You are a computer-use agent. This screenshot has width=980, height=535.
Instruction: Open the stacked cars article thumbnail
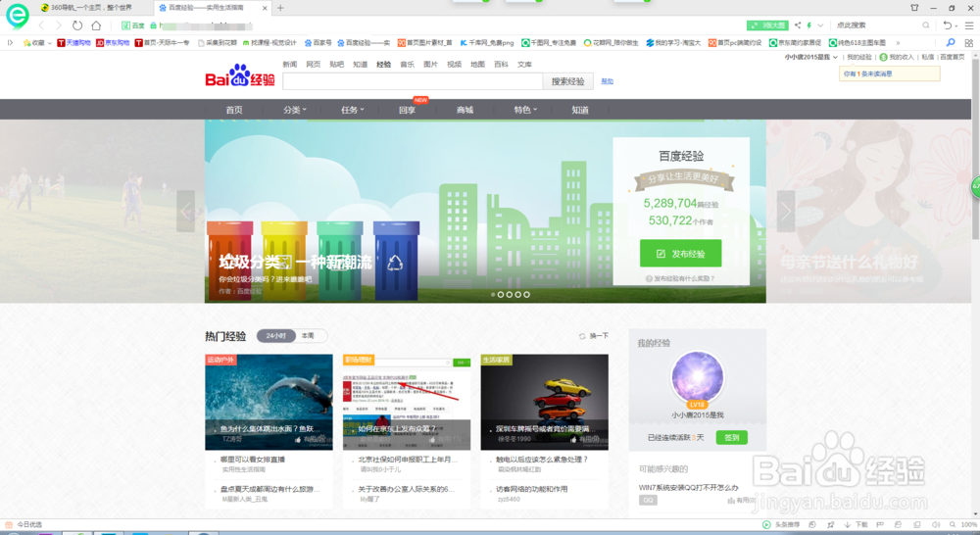point(544,402)
